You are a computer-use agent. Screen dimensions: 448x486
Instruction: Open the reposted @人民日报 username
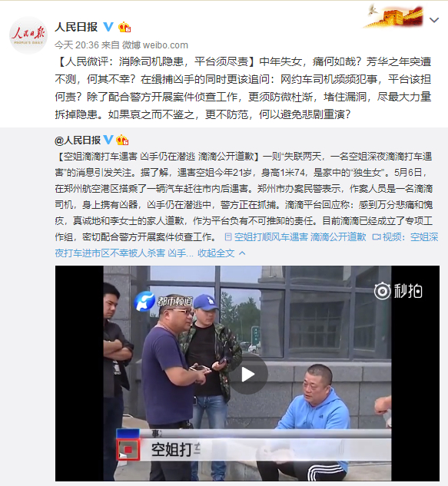pyautogui.click(x=78, y=141)
